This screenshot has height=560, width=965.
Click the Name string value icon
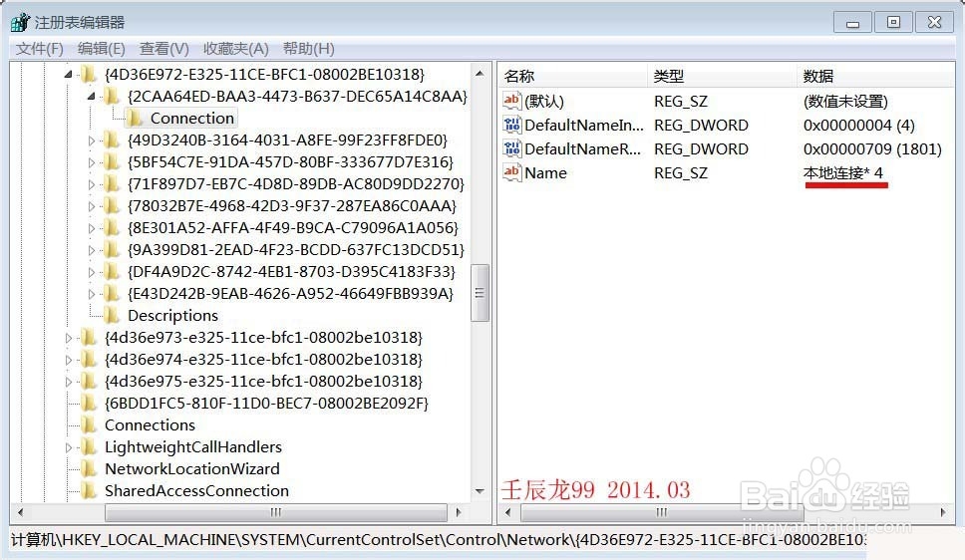(x=512, y=173)
